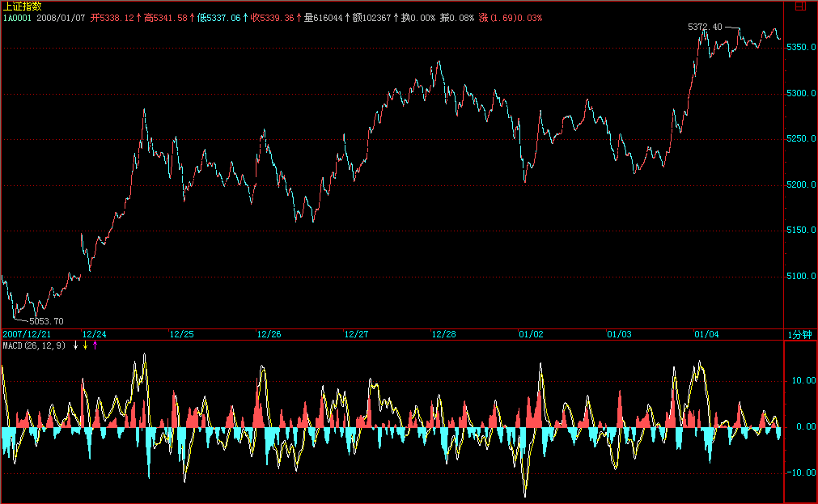Click the yellow down arrow beside MACD
The height and width of the screenshot is (504, 818).
(85, 345)
